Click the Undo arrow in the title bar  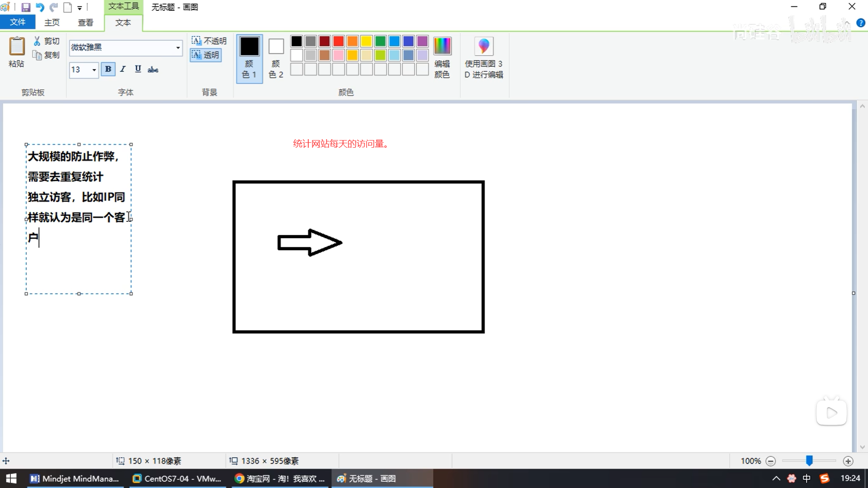[x=40, y=7]
